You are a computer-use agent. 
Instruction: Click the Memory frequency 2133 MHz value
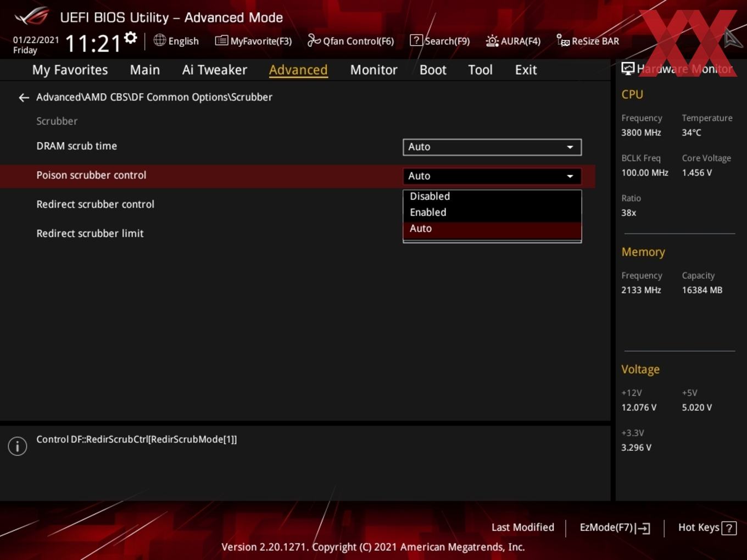[x=641, y=290]
